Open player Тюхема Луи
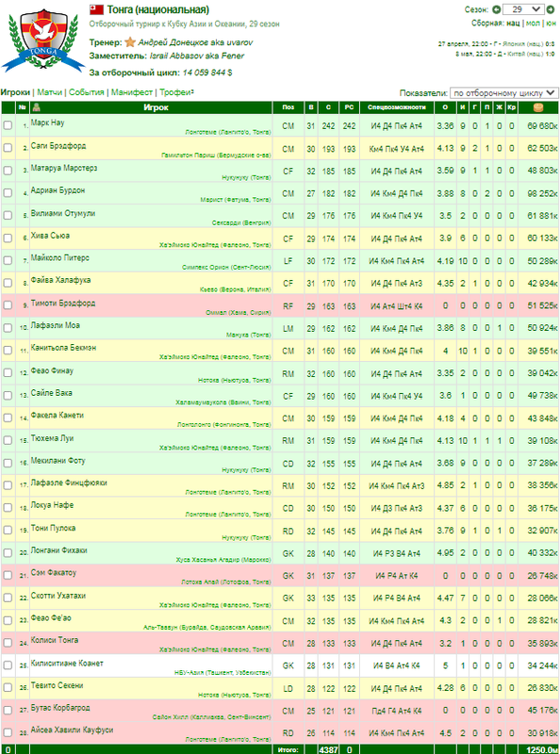Image resolution: width=560 pixels, height=754 pixels. 52,438
